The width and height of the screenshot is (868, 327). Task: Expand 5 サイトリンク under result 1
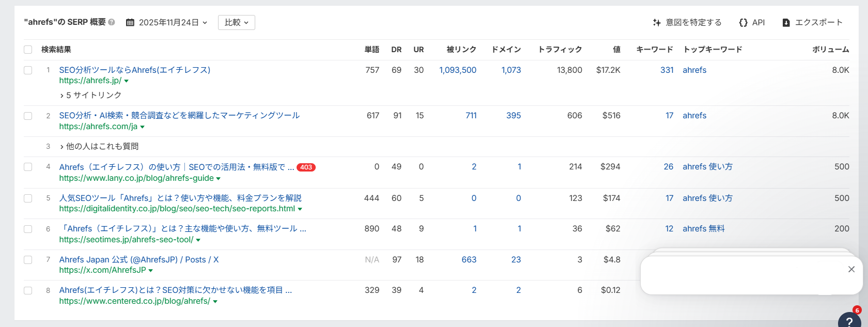coord(91,95)
